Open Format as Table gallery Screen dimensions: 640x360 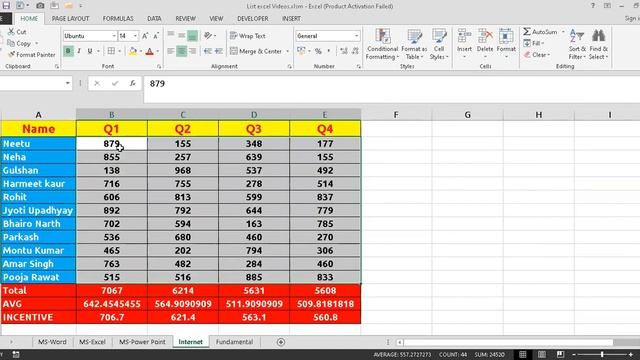[x=414, y=44]
